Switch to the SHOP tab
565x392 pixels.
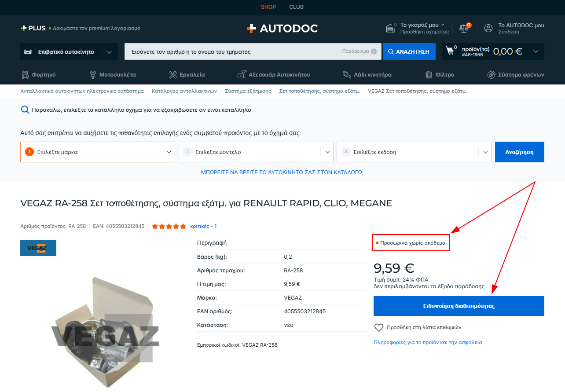coord(268,7)
